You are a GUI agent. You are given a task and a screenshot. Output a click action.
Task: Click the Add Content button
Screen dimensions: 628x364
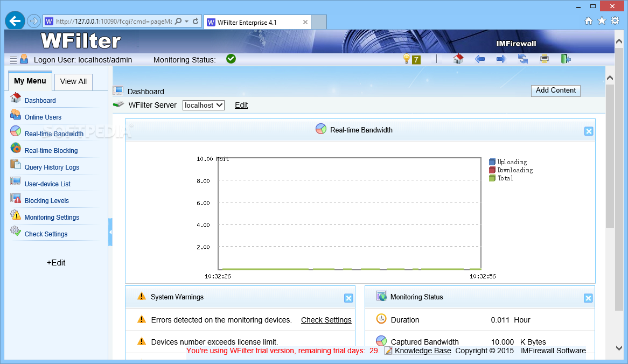point(555,90)
